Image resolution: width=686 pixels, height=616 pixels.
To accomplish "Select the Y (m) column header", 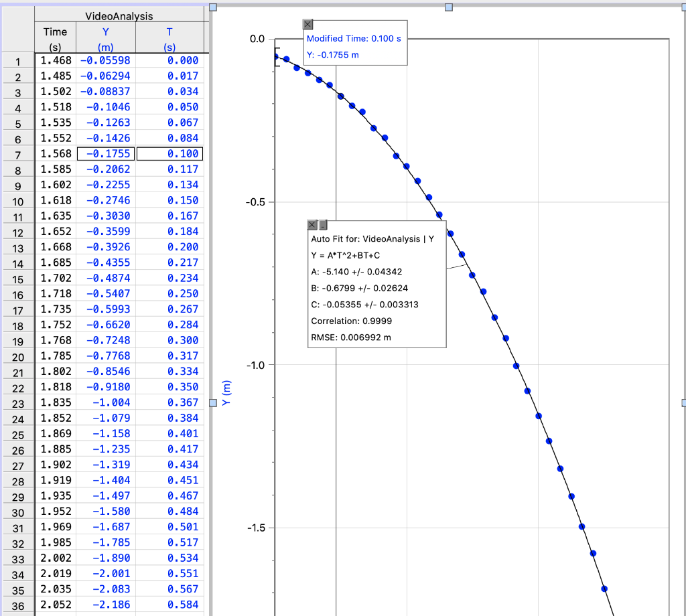I will tap(105, 39).
